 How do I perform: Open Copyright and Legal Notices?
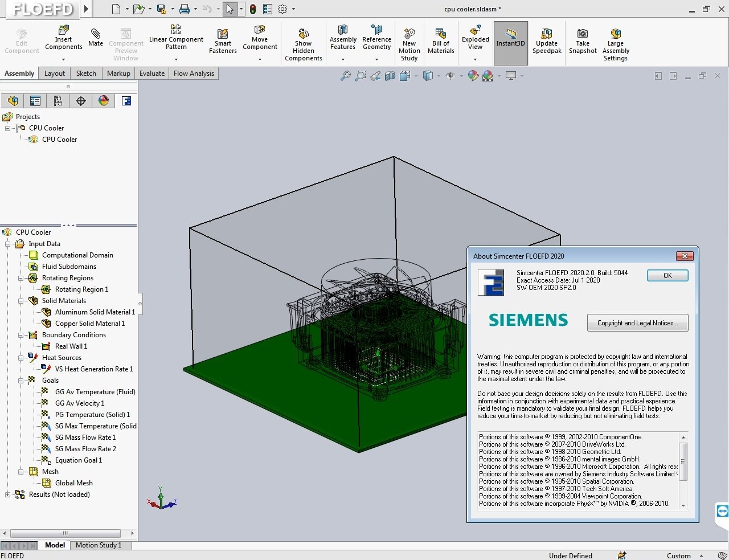click(x=637, y=323)
